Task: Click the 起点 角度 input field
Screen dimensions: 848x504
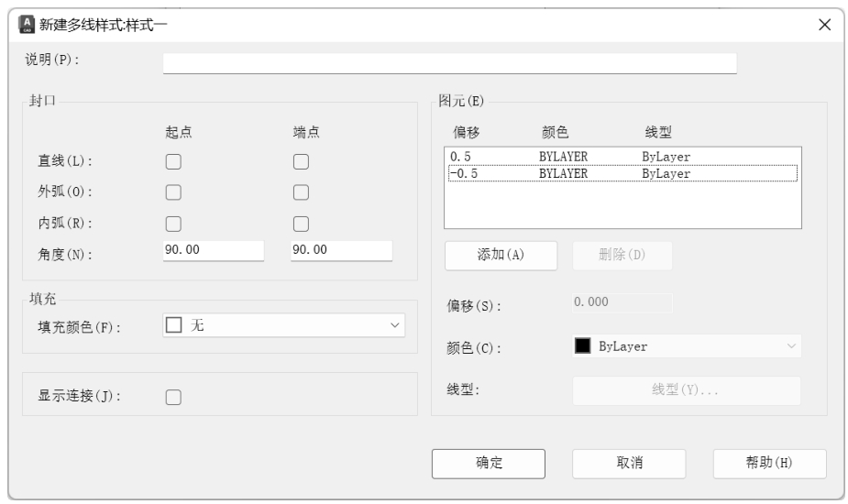Action: point(213,252)
